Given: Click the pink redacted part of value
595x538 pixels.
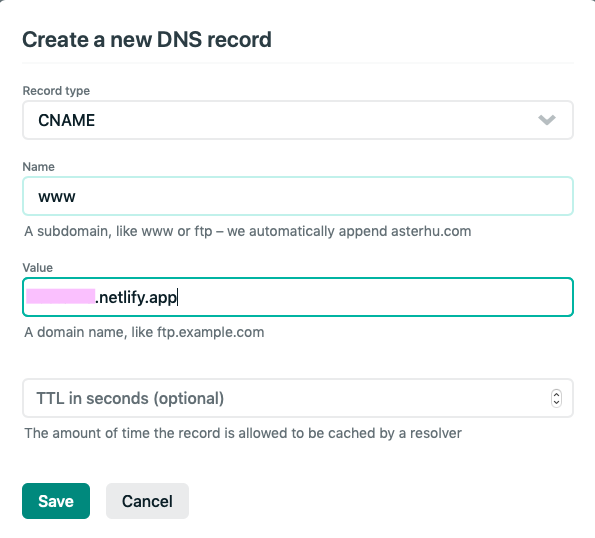Looking at the screenshot, I should 60,297.
